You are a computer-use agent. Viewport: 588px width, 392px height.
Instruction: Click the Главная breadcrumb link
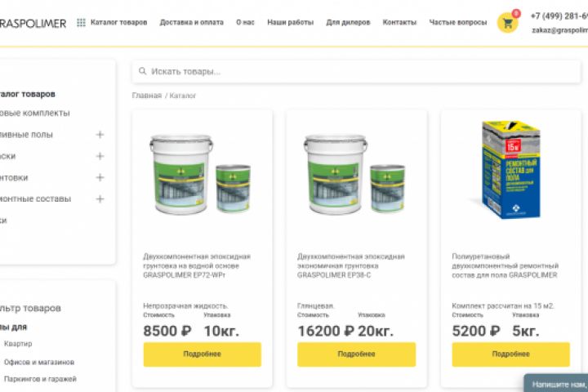147,96
